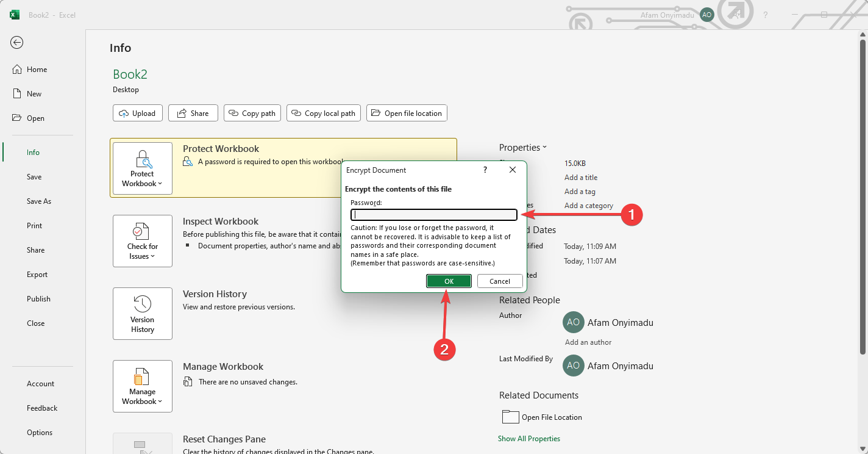Click the Desktop location text under Book2
Screen dimensions: 868x454
point(126,90)
